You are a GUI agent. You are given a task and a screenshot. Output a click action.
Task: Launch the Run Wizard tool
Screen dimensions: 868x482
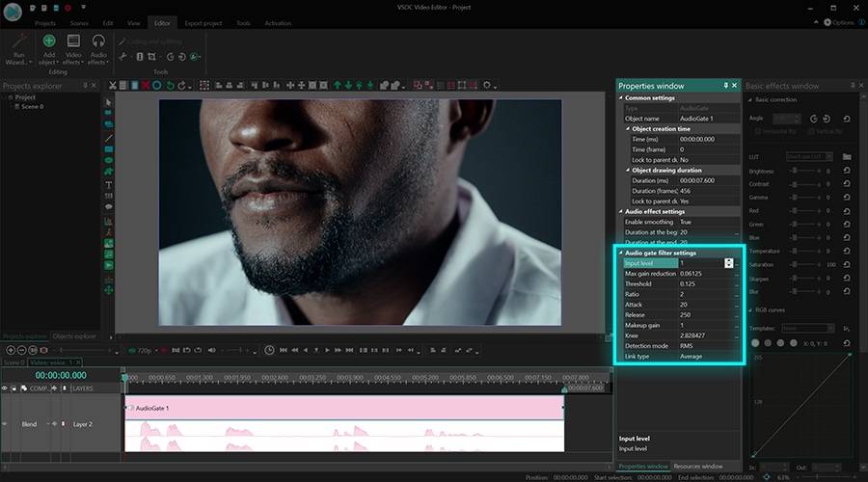click(17, 48)
